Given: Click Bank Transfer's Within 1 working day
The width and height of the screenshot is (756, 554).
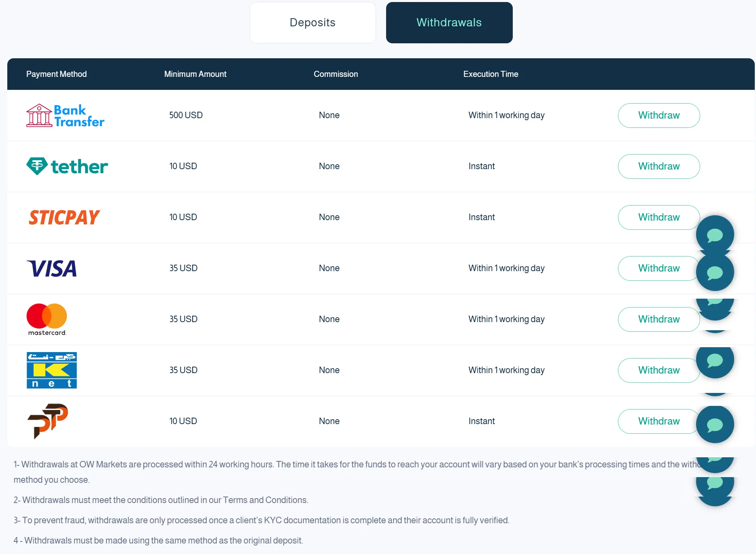Looking at the screenshot, I should point(506,115).
